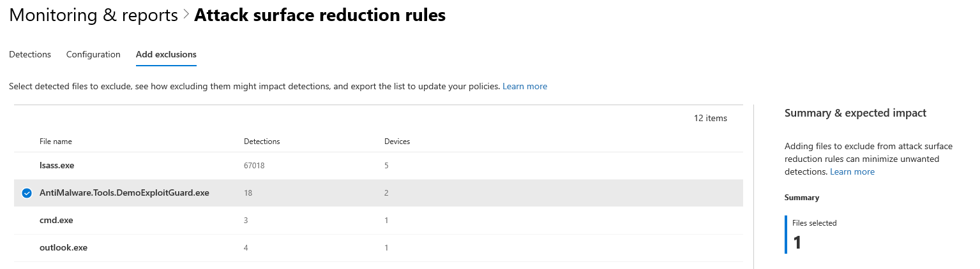This screenshot has height=269, width=980.
Task: Sort by Devices column header
Action: pos(396,142)
